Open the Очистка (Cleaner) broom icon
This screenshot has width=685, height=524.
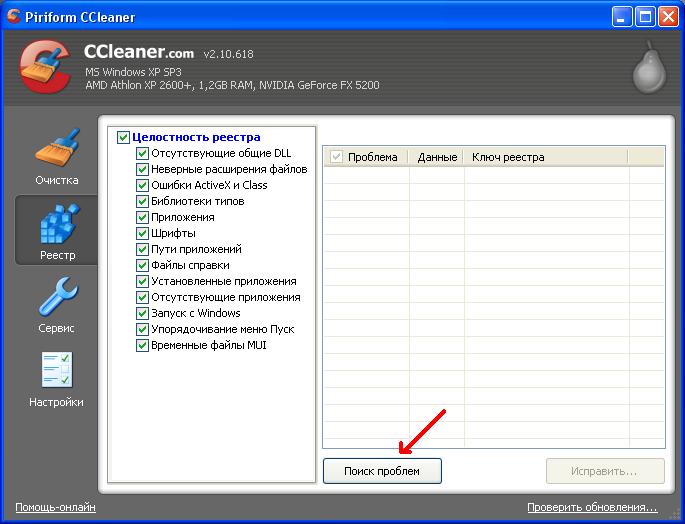click(56, 149)
